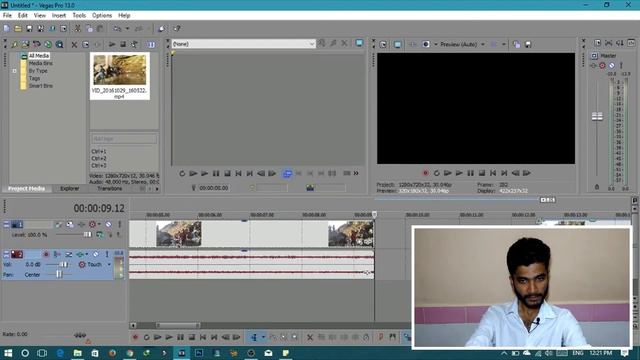640x360 pixels.
Task: Save the project with the floppy icon
Action: pyautogui.click(x=29, y=29)
